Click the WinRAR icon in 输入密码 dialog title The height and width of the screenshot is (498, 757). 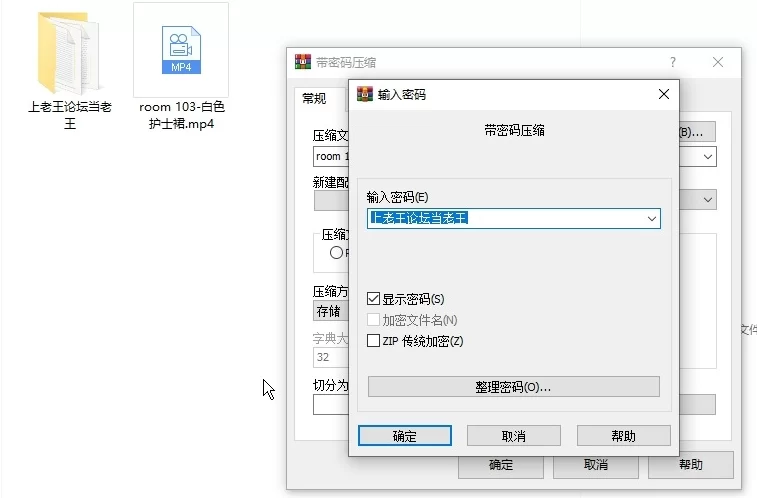coord(364,94)
